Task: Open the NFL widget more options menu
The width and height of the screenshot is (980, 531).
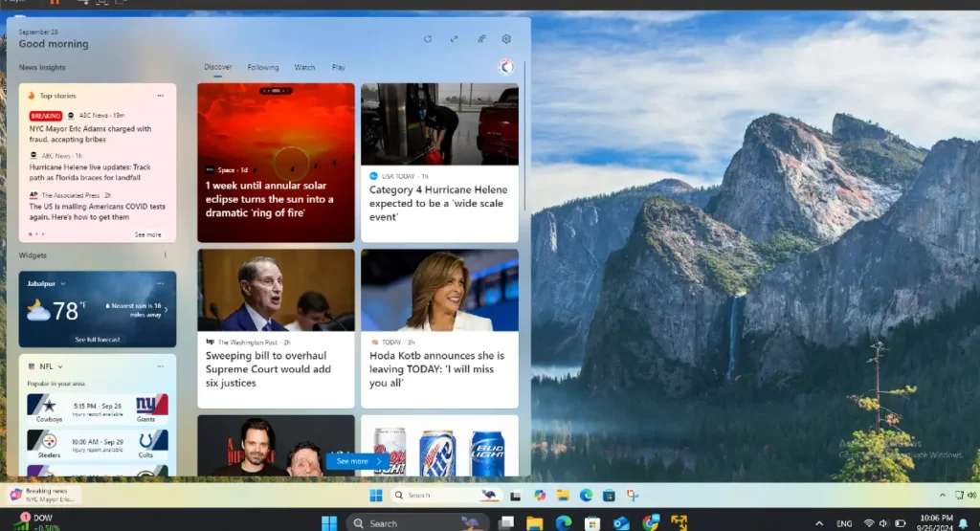Action: [x=161, y=366]
